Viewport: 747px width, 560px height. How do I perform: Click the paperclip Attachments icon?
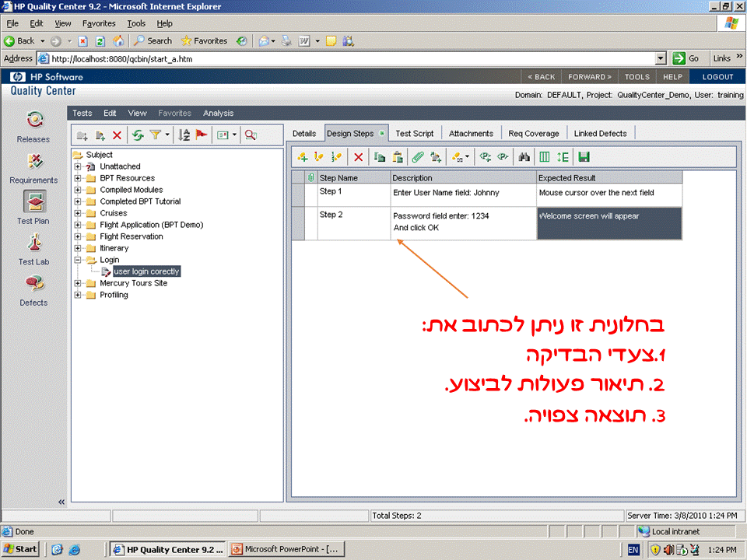pos(418,157)
